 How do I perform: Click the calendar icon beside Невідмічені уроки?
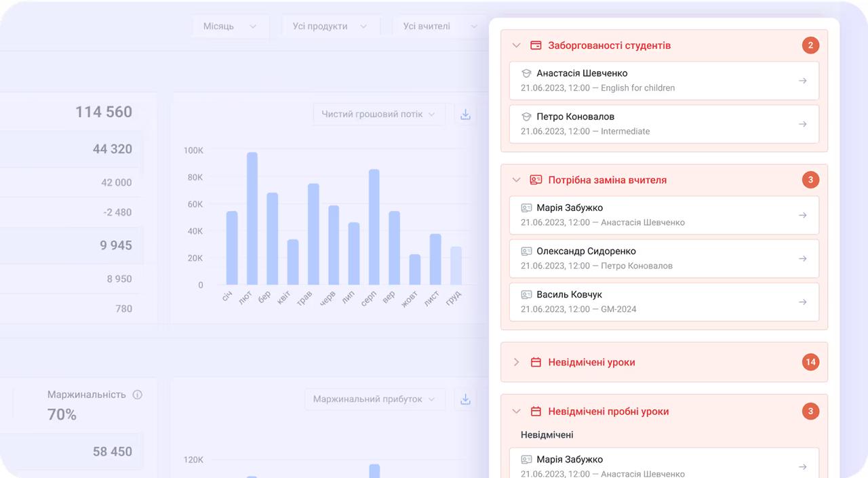click(536, 362)
